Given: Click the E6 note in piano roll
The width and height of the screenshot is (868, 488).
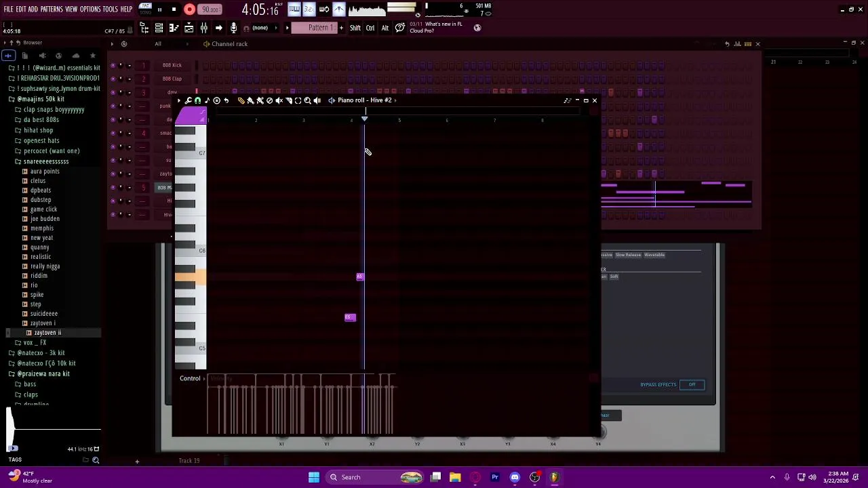Looking at the screenshot, I should click(x=350, y=317).
